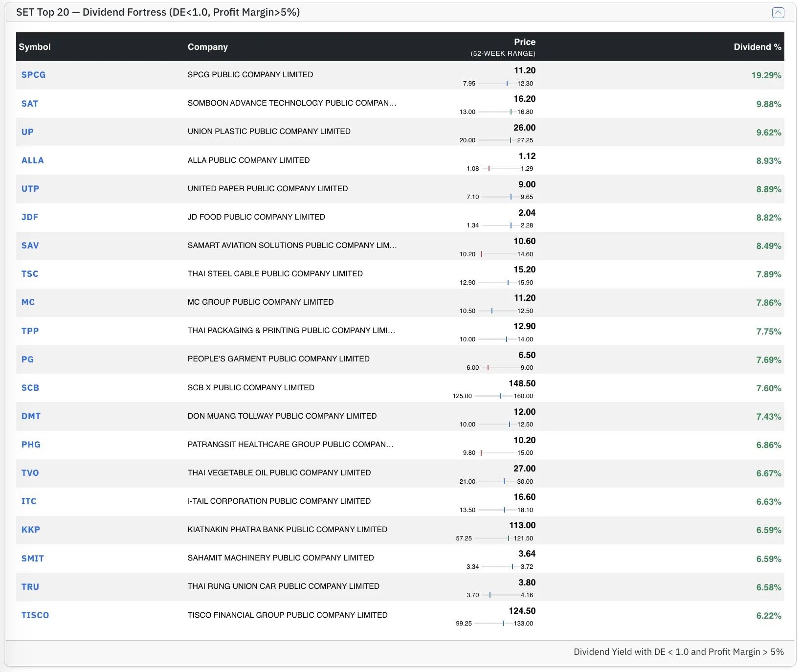801x672 pixels.
Task: Click the 26.00 price value
Action: (x=525, y=128)
